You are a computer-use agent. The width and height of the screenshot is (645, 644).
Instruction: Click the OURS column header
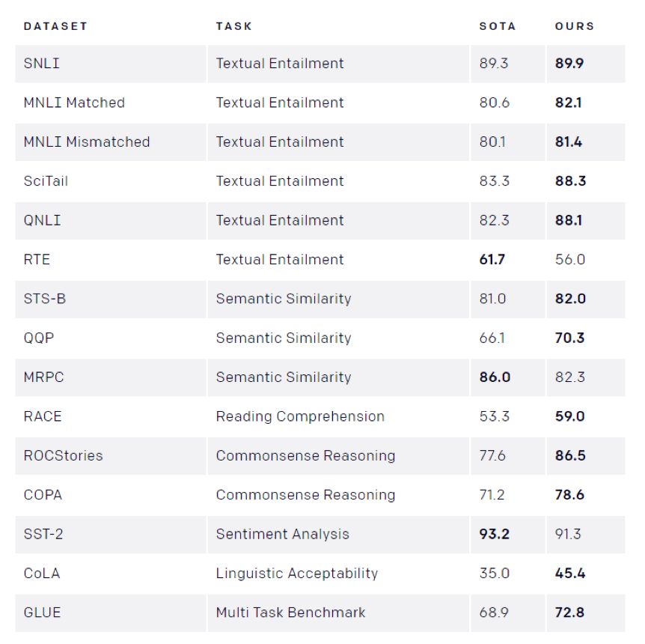pyautogui.click(x=575, y=26)
